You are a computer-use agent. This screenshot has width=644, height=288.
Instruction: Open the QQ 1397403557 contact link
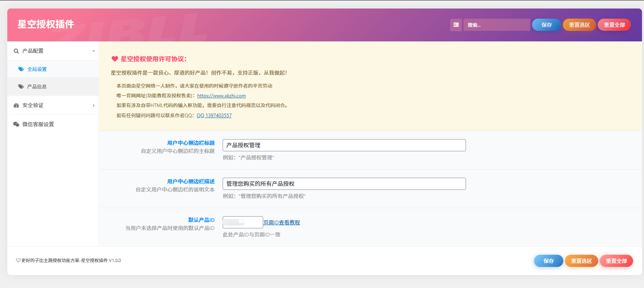(214, 116)
